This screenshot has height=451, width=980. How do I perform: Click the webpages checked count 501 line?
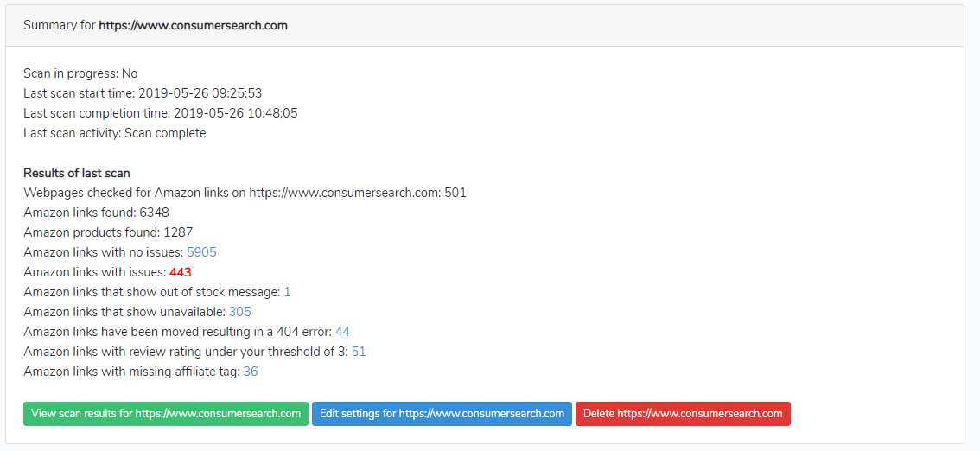pyautogui.click(x=245, y=193)
